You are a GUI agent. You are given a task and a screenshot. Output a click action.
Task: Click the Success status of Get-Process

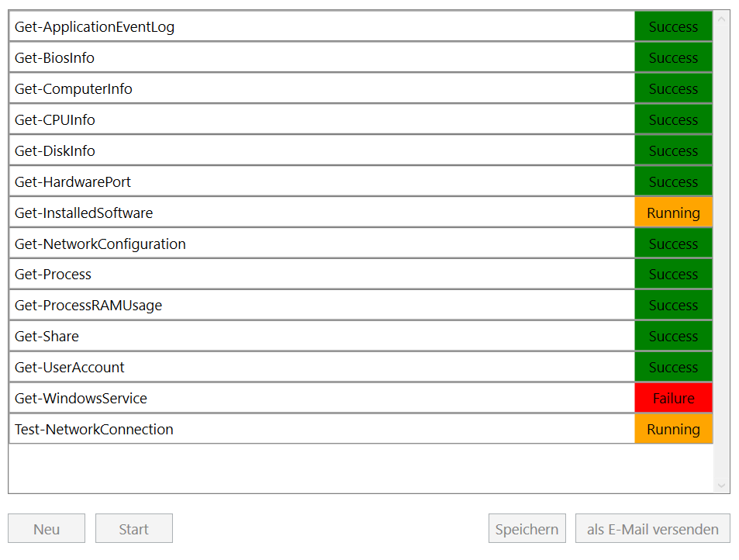(x=674, y=275)
